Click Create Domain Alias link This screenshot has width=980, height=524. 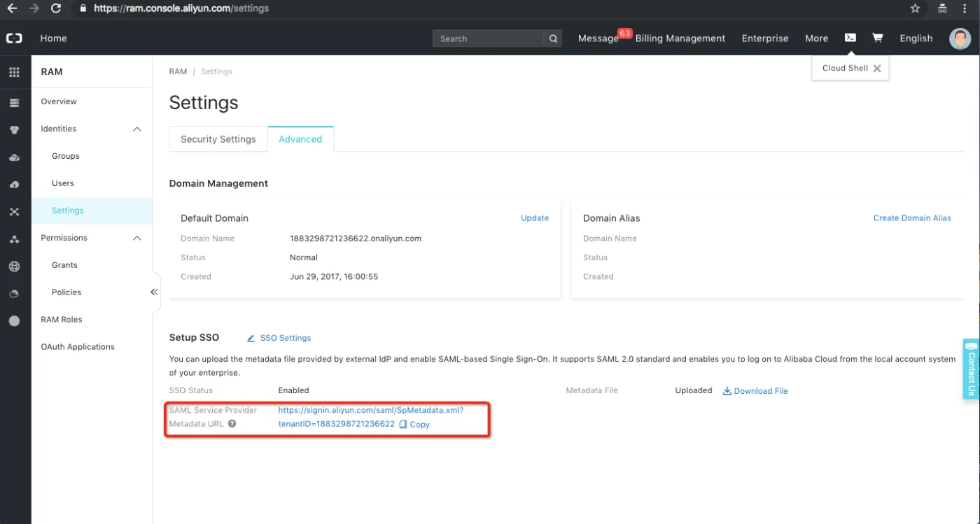[912, 218]
